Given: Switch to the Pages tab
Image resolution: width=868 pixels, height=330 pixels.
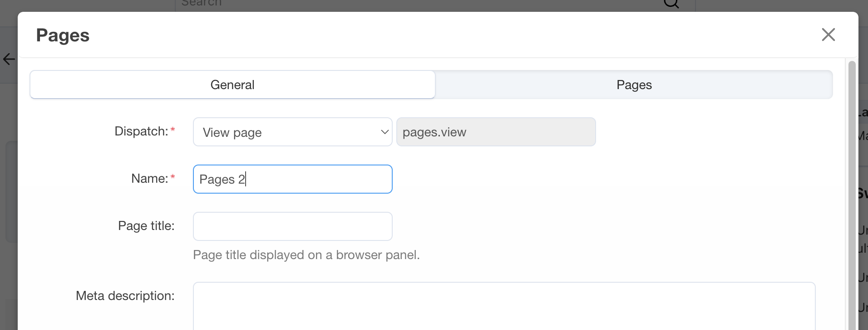Looking at the screenshot, I should point(634,85).
